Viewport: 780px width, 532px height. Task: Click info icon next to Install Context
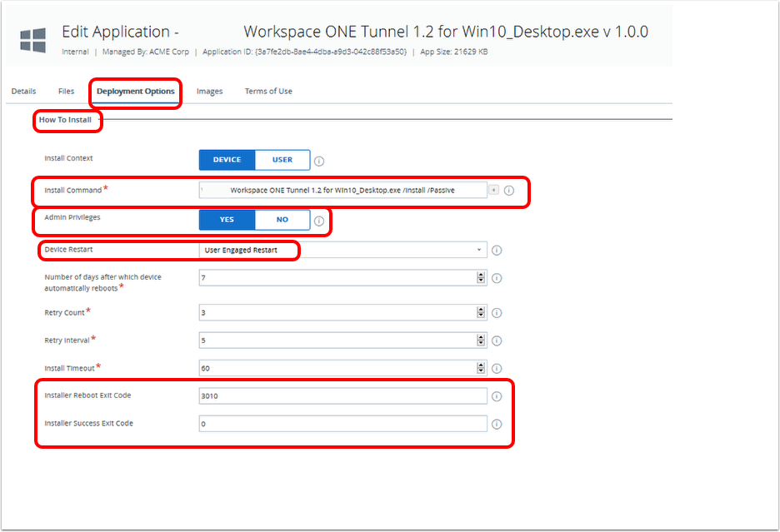319,162
